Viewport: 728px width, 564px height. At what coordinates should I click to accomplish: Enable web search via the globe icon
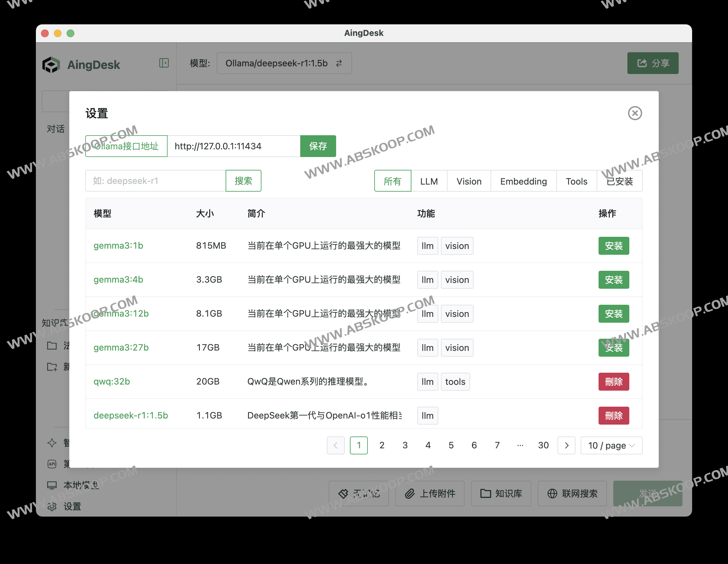click(x=552, y=494)
